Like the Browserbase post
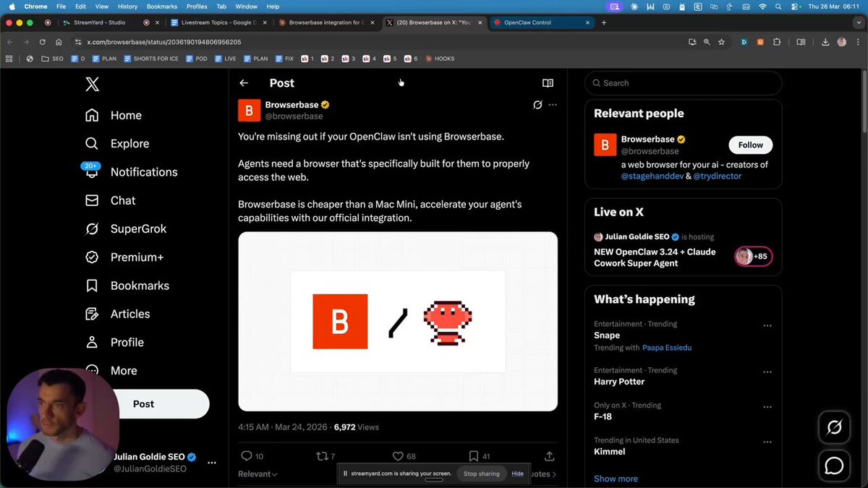 tap(398, 455)
